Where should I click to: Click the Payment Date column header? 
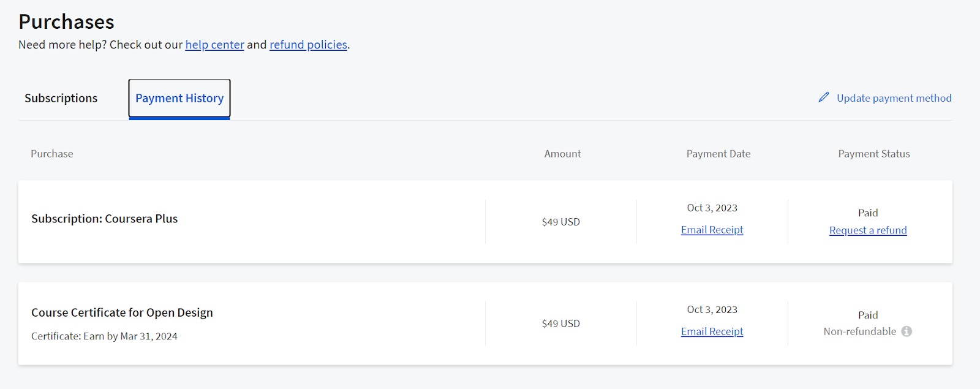718,154
